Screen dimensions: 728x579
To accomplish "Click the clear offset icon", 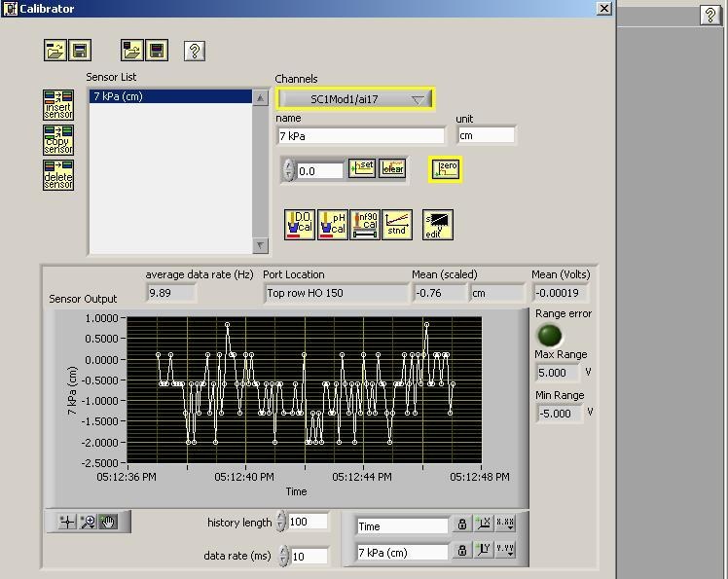I will pyautogui.click(x=392, y=168).
